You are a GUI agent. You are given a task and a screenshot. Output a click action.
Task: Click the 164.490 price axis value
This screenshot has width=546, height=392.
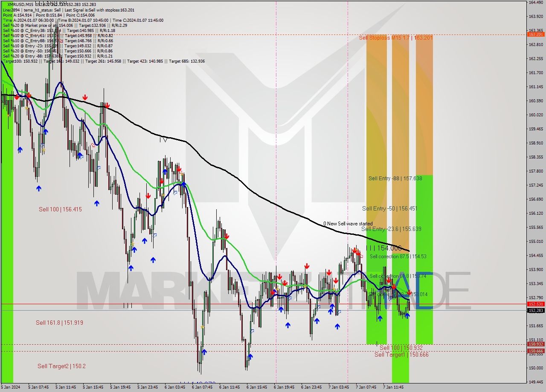tap(536, 3)
